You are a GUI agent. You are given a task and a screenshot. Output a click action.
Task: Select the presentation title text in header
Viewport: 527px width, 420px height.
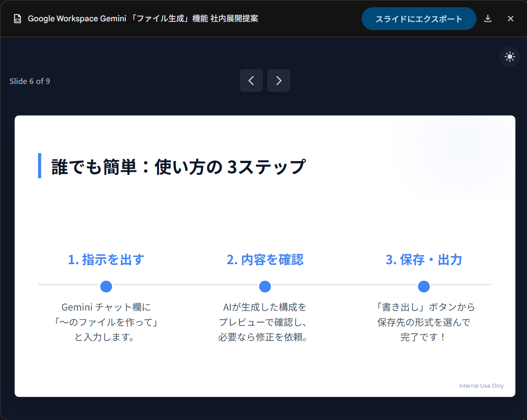coord(143,19)
